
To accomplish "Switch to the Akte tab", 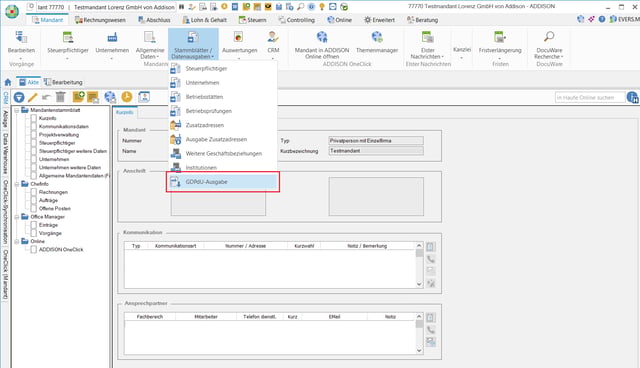I will coord(29,82).
